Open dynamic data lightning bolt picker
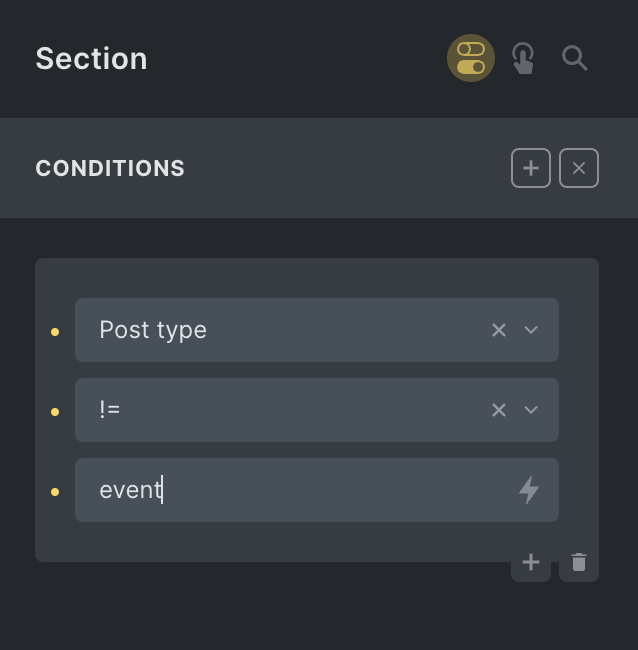638x650 pixels. 529,490
